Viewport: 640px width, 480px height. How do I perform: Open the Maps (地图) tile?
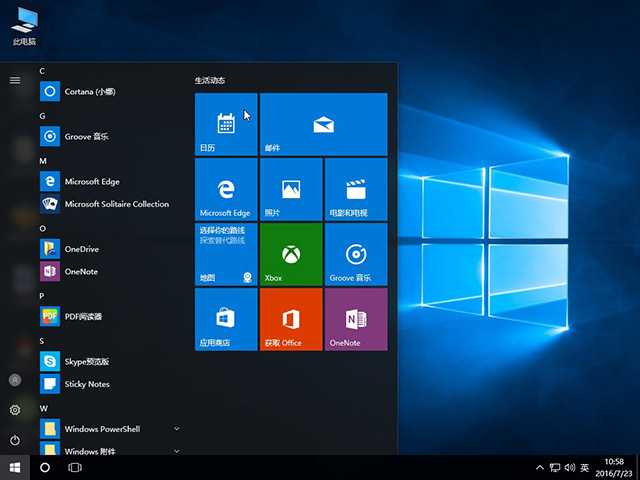(226, 254)
